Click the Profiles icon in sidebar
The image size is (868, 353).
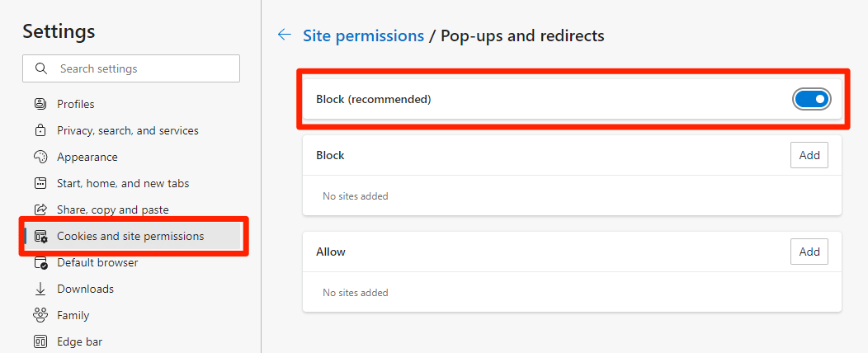coord(40,104)
